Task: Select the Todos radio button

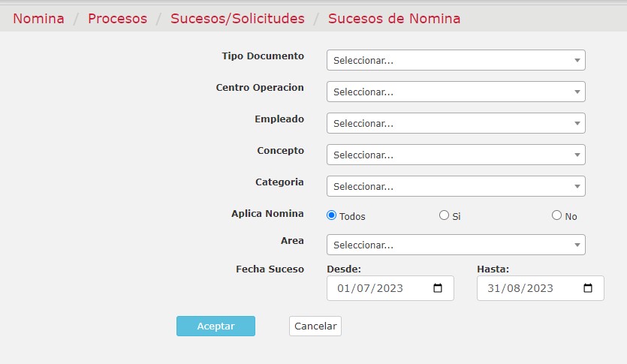Action: pos(331,215)
